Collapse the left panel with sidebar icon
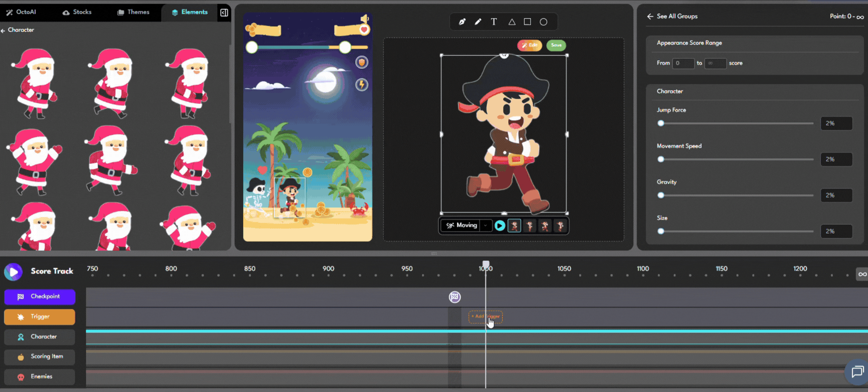Image resolution: width=868 pixels, height=392 pixels. pos(224,13)
